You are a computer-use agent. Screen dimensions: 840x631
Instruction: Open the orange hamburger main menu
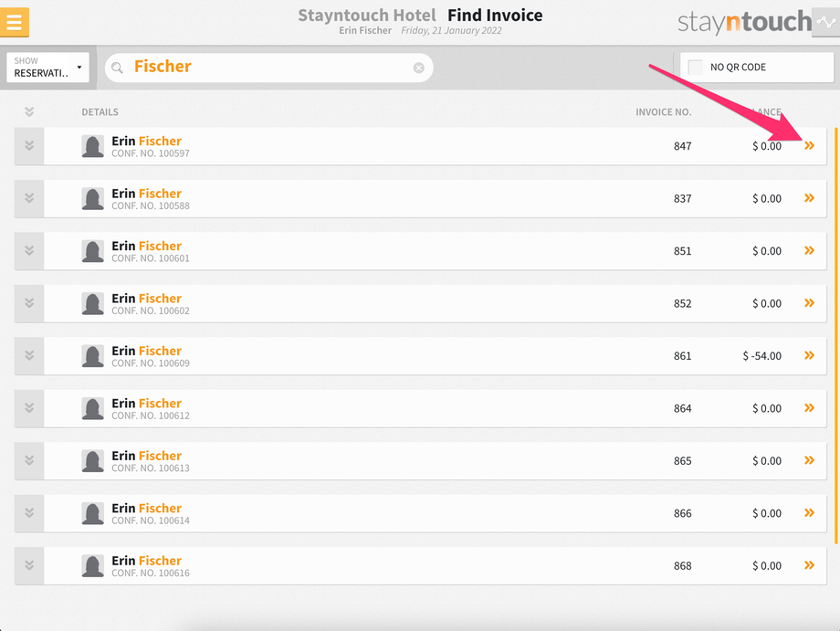(x=15, y=22)
